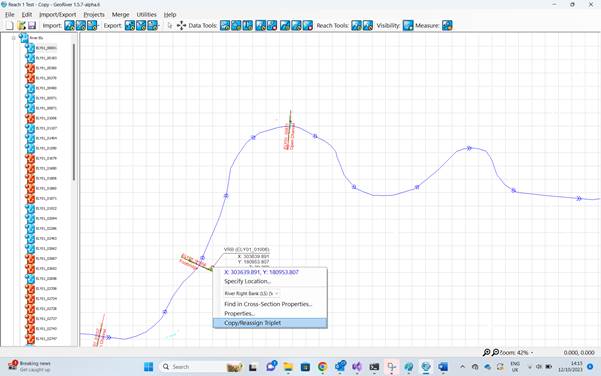Choose Copy/Reassign Triplet in the context menu
The height and width of the screenshot is (376, 601).
270,323
